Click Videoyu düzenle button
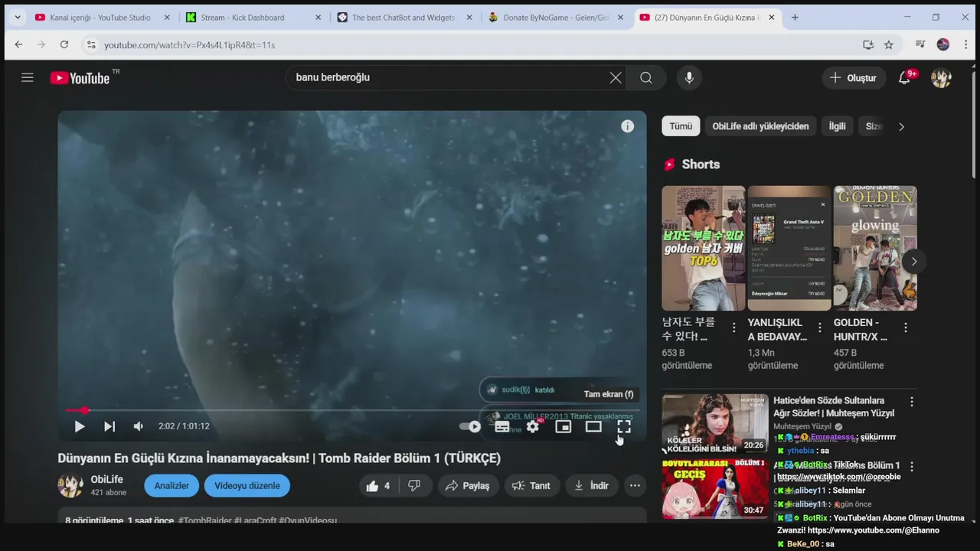The width and height of the screenshot is (980, 551). 247,486
